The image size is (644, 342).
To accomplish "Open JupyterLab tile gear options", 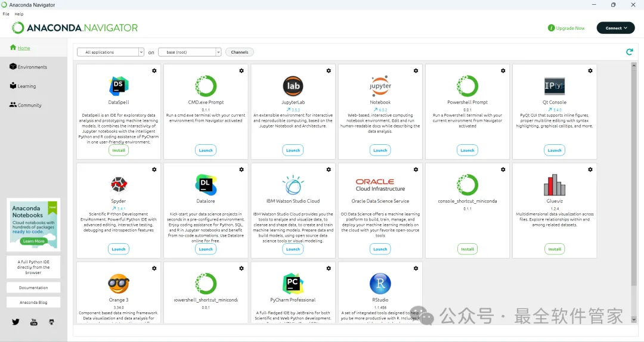I will point(329,71).
